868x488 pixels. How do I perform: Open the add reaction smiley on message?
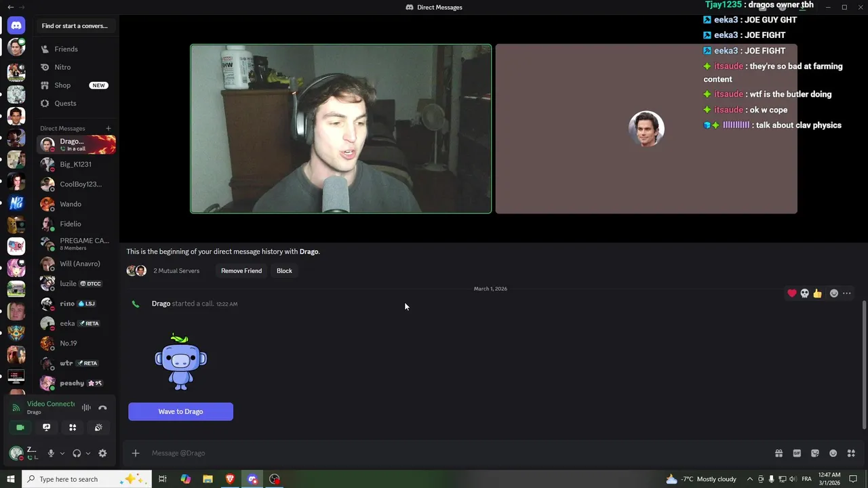pos(834,293)
